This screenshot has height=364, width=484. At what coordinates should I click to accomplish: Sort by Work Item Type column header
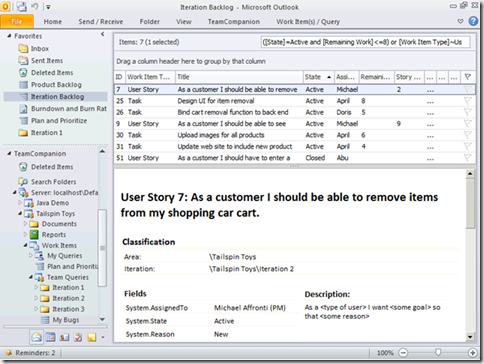point(149,77)
